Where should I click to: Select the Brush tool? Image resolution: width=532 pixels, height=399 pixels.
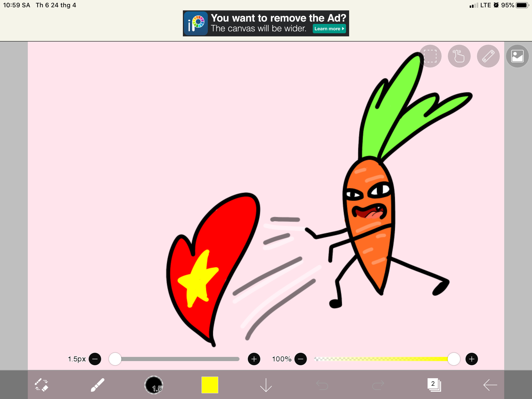(x=98, y=385)
